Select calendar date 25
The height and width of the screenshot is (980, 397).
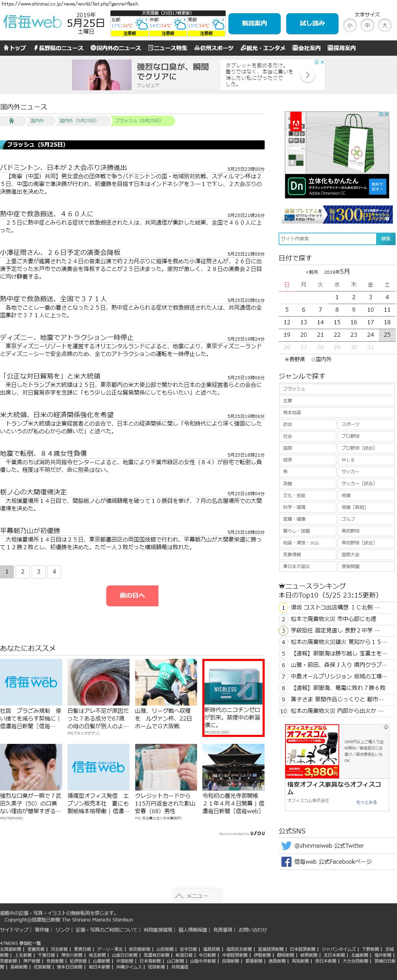[387, 335]
